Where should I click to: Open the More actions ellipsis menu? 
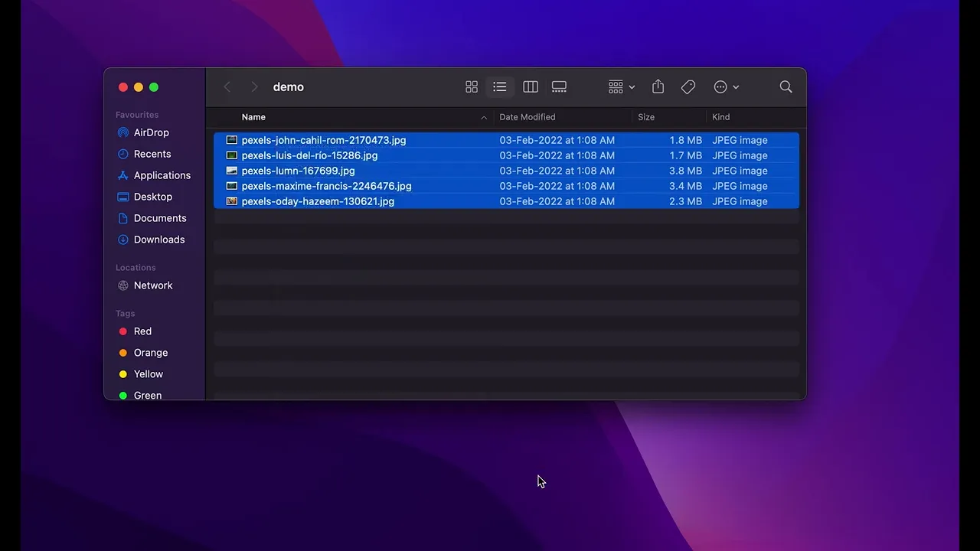tap(726, 87)
